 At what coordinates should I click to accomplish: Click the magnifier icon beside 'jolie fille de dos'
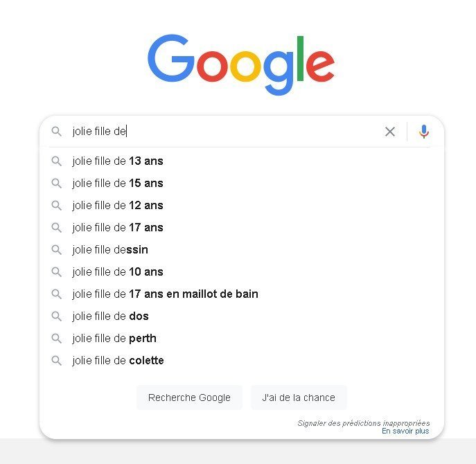[x=57, y=316]
